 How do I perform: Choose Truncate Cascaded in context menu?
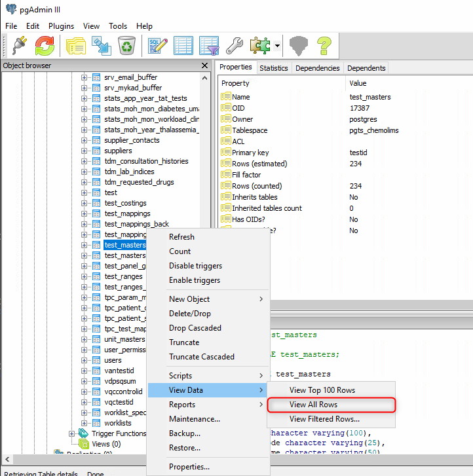[x=201, y=357]
